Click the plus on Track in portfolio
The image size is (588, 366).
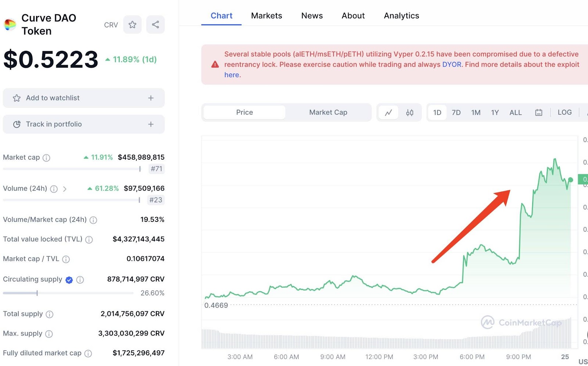(x=151, y=124)
